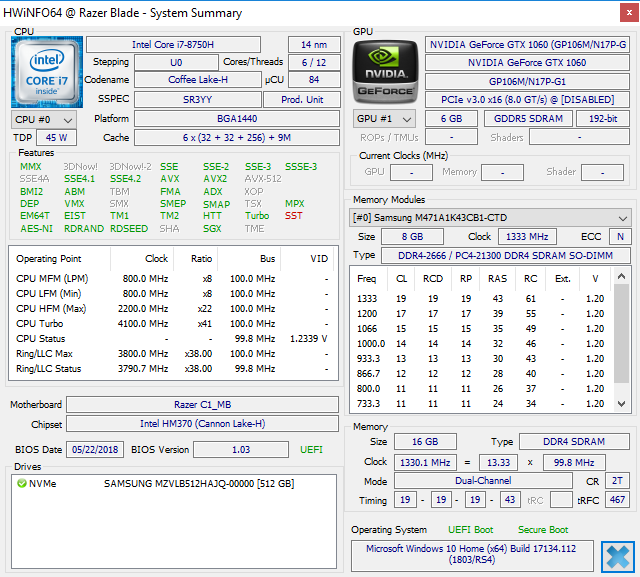Click the Cores/Threads 6 / 12 field

314,62
